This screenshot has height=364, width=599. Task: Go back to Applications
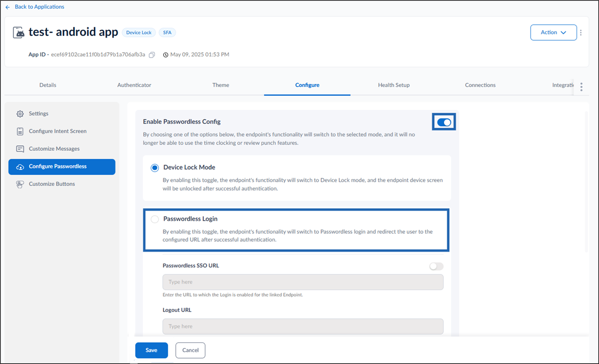(x=40, y=7)
